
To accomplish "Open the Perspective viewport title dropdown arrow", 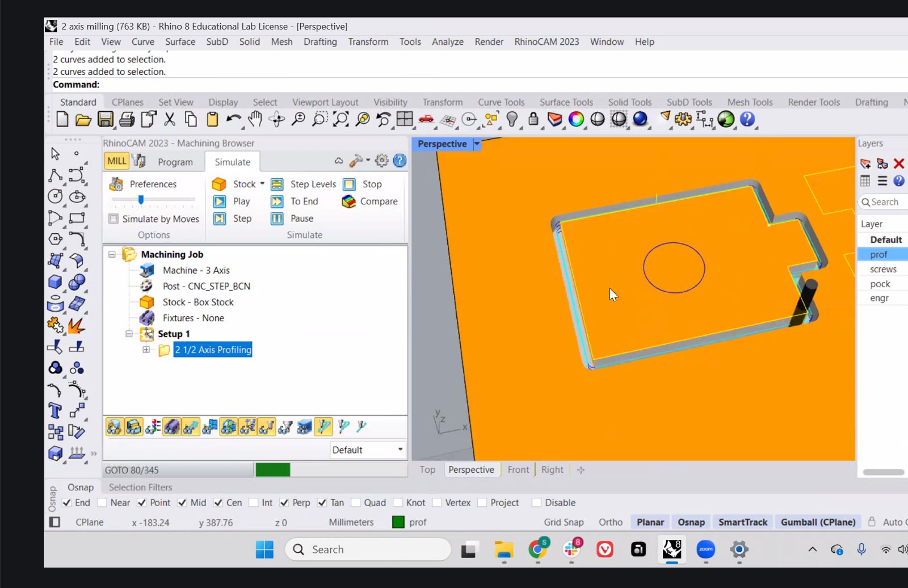I will coord(477,144).
